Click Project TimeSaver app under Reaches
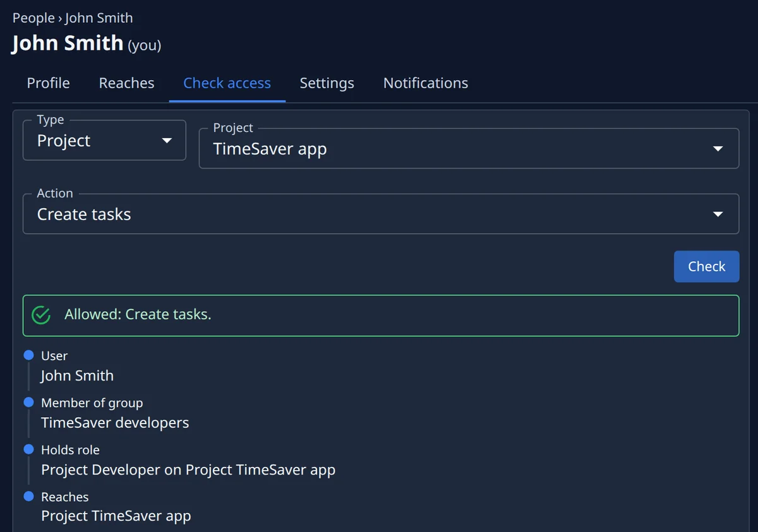The image size is (758, 532). [x=116, y=516]
